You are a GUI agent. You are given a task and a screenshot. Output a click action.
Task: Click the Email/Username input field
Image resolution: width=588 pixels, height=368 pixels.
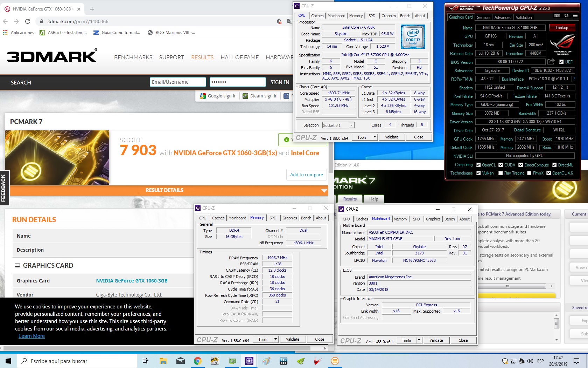(x=178, y=82)
